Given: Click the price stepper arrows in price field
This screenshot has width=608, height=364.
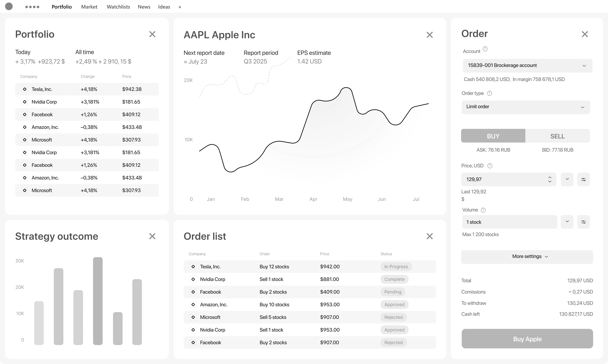Looking at the screenshot, I should 550,179.
